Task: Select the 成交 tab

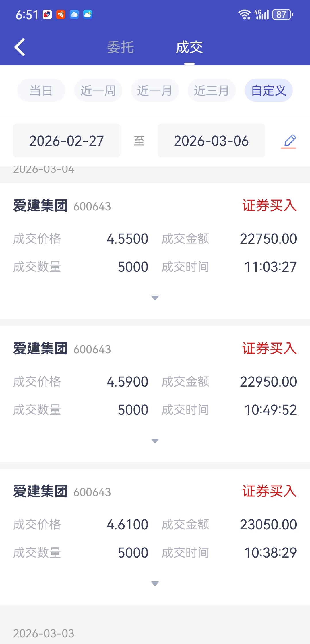Action: (189, 47)
